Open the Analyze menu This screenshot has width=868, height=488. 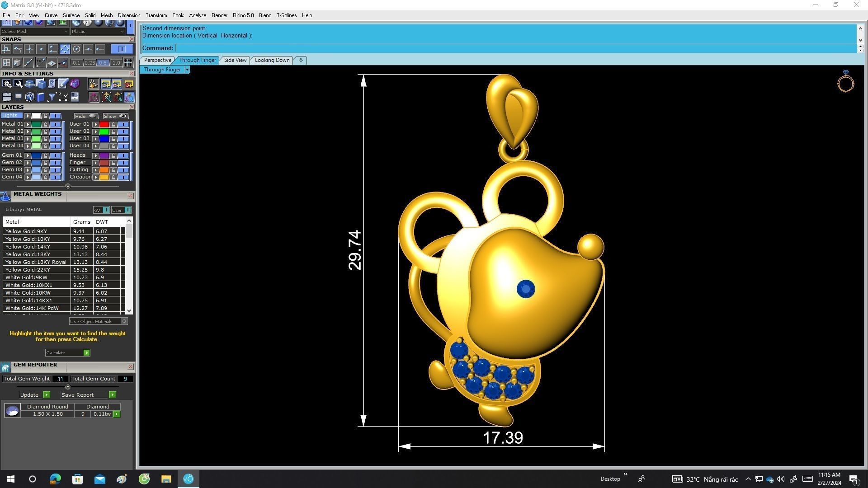[198, 15]
